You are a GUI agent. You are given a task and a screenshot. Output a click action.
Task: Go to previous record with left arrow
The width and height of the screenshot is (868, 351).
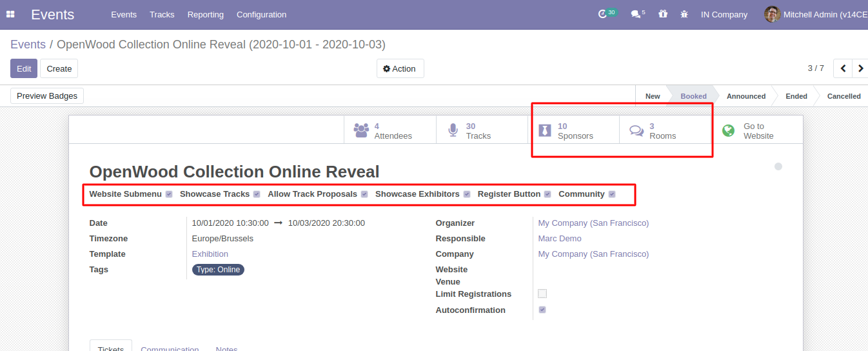tap(842, 68)
